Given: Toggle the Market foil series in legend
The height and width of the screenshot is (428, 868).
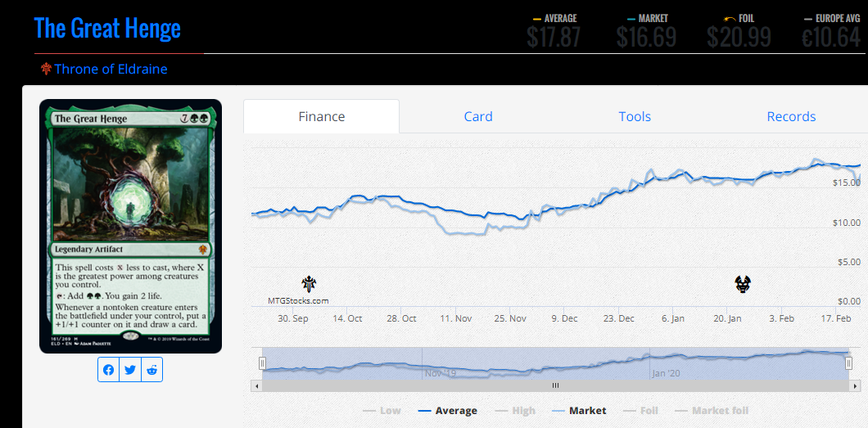Looking at the screenshot, I should (712, 411).
